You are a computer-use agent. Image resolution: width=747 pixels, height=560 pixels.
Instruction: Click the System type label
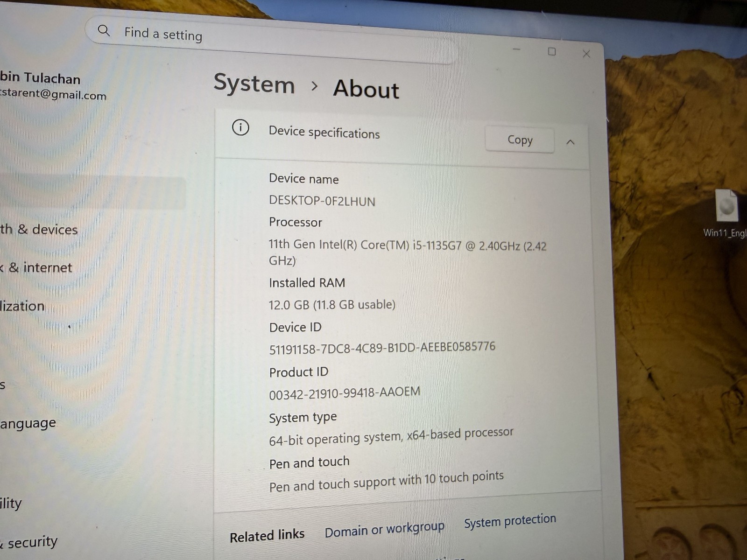pos(303,417)
